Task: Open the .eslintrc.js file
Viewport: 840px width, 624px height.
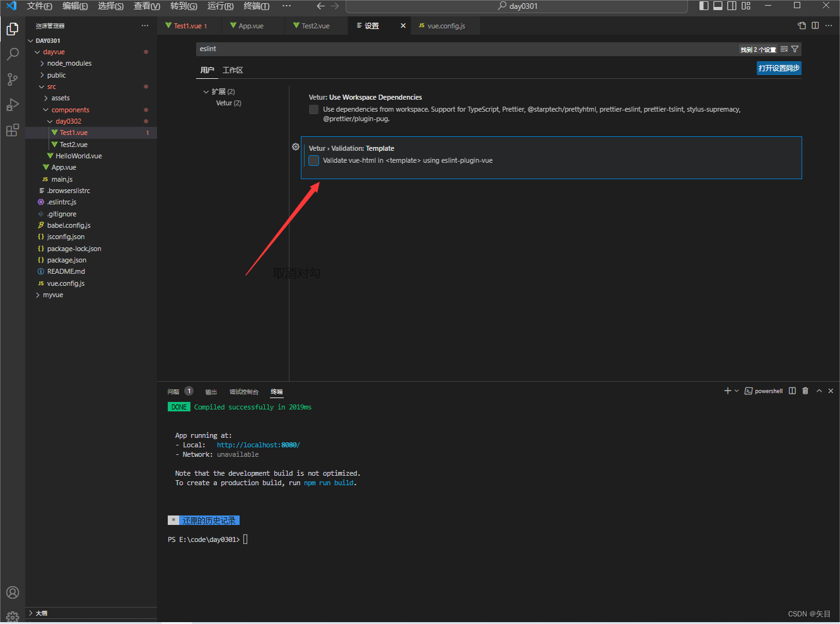Action: (x=62, y=202)
